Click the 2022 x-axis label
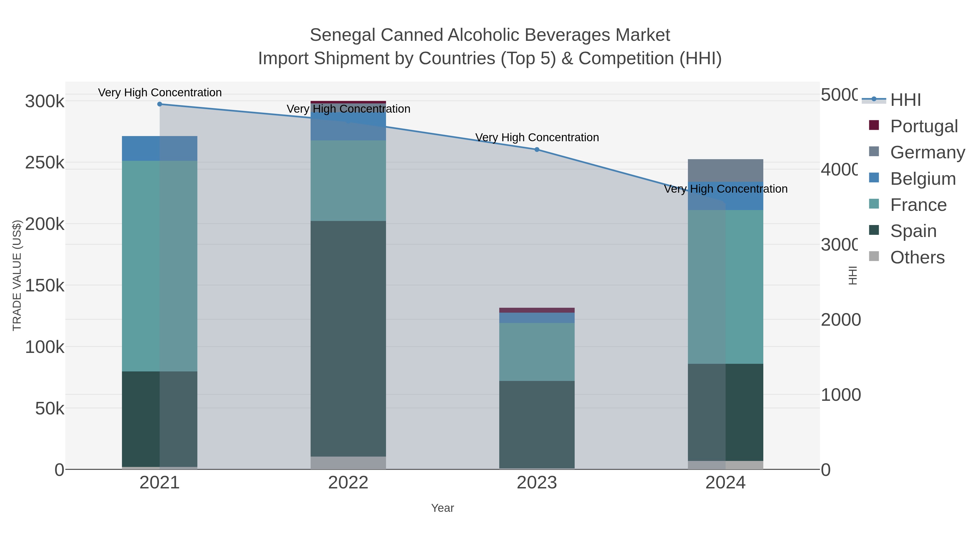 click(x=348, y=483)
